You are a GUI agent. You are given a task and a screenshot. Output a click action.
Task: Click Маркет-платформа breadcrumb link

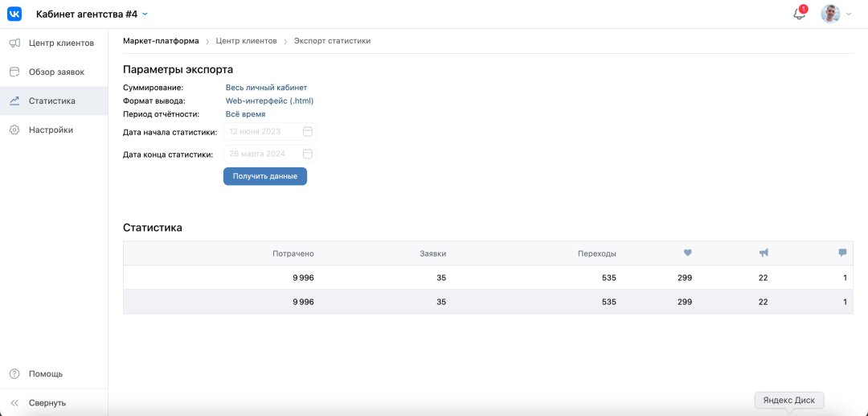(161, 40)
